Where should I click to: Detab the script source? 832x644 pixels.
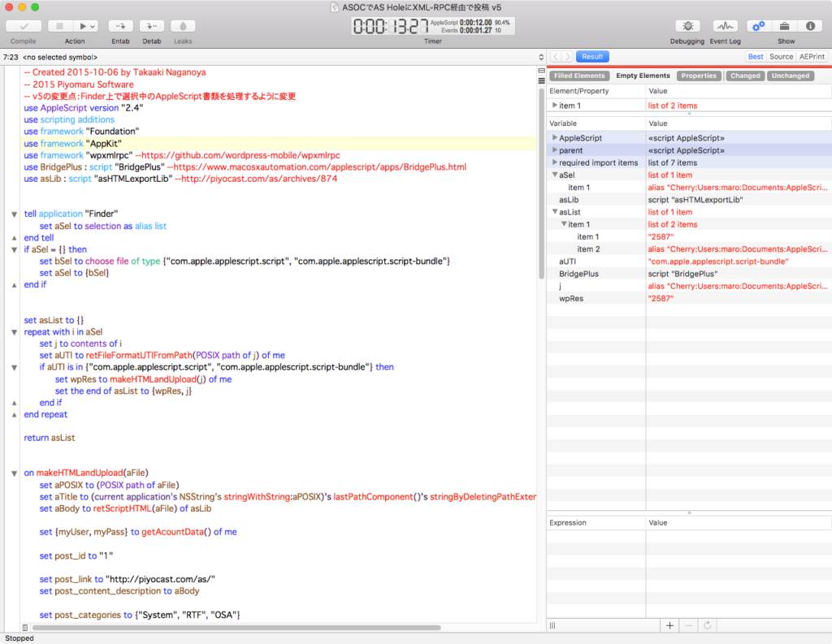point(153,25)
